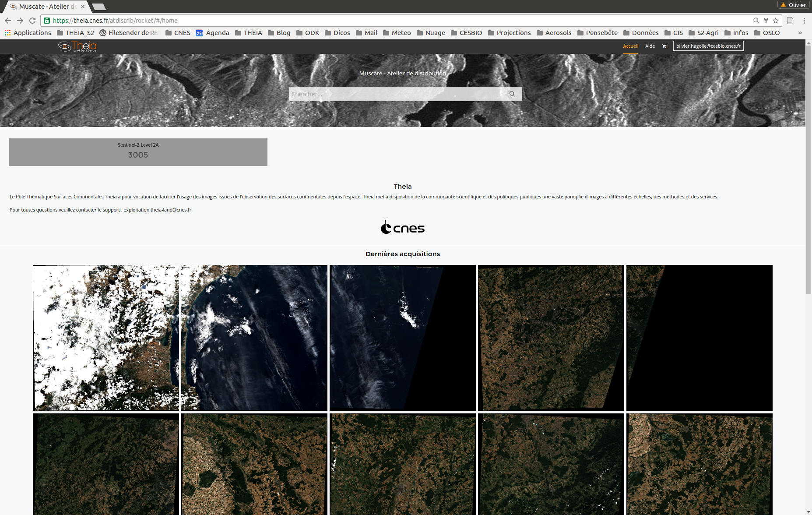The image size is (812, 515).
Task: Open the Chrome three-dot menu
Action: click(804, 21)
